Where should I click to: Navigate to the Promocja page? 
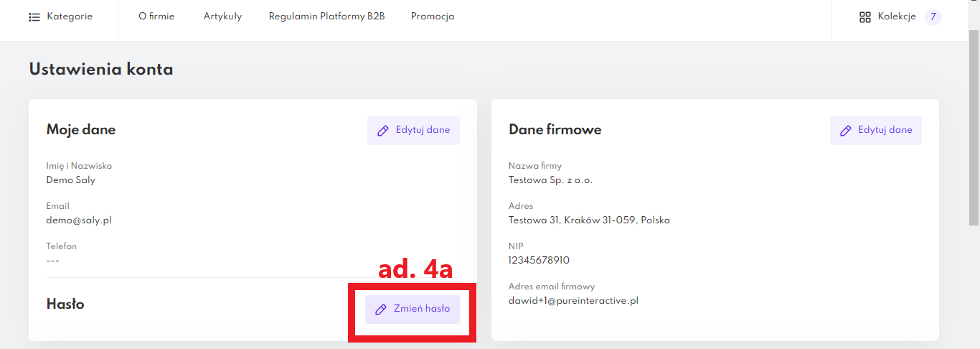pyautogui.click(x=432, y=17)
